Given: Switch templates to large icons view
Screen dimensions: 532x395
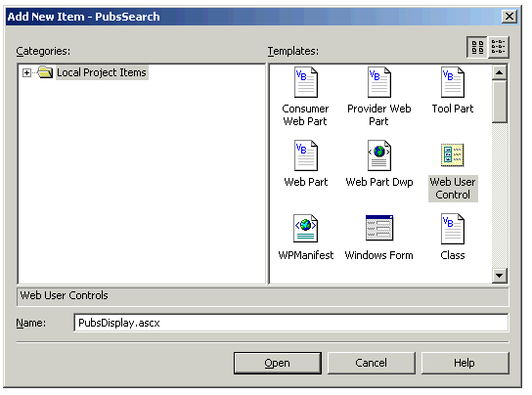Looking at the screenshot, I should [x=477, y=47].
